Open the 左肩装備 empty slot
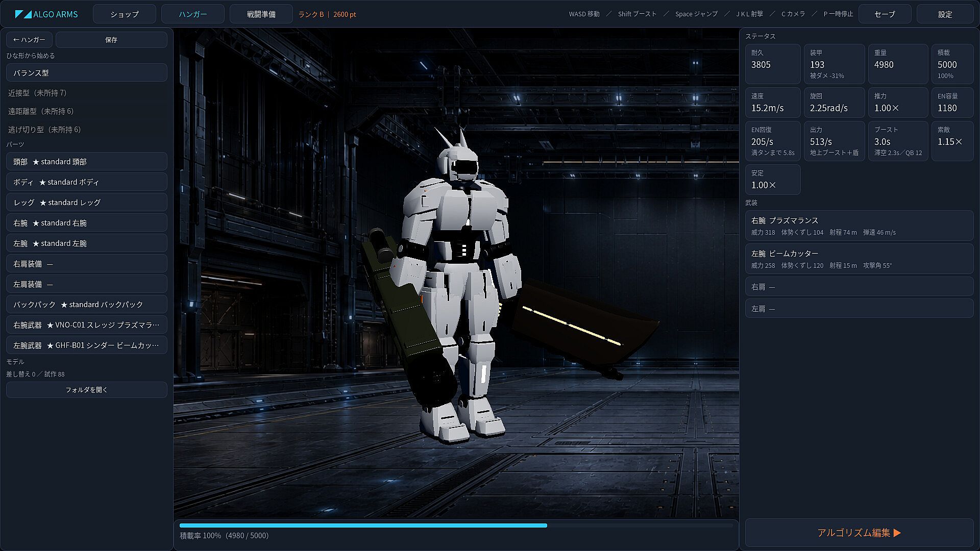980x551 pixels. [87, 284]
